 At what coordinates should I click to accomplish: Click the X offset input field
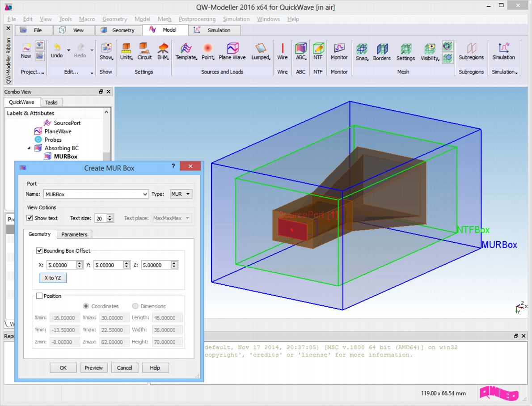point(61,265)
